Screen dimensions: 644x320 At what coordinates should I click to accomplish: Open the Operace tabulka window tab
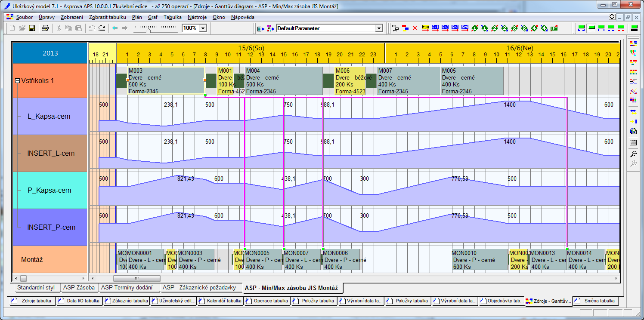click(267, 301)
